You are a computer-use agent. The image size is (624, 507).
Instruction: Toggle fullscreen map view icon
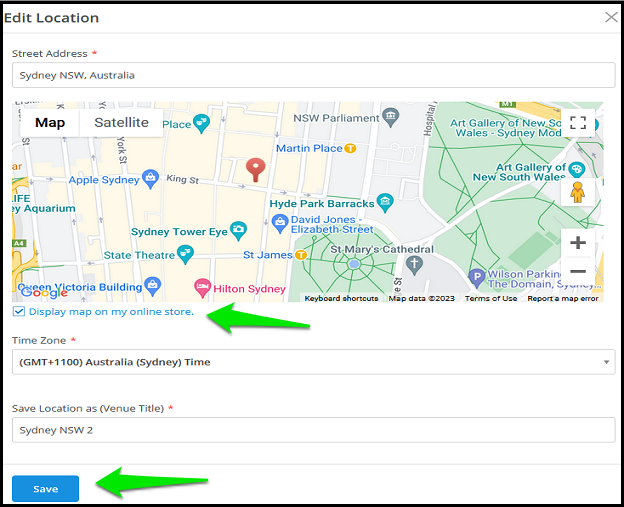(578, 123)
